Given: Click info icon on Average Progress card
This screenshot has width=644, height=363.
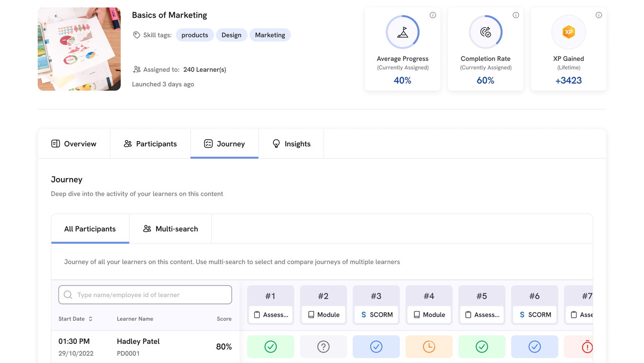Looking at the screenshot, I should (x=433, y=15).
